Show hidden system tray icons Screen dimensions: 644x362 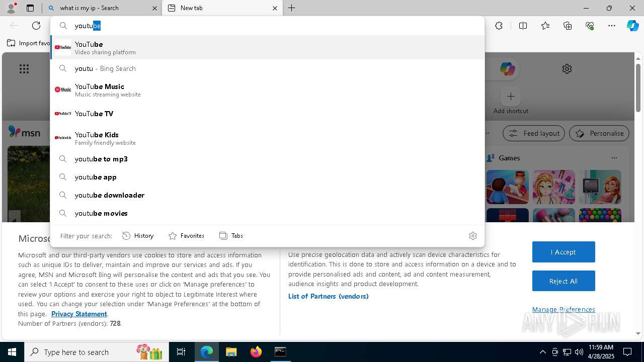click(x=542, y=352)
